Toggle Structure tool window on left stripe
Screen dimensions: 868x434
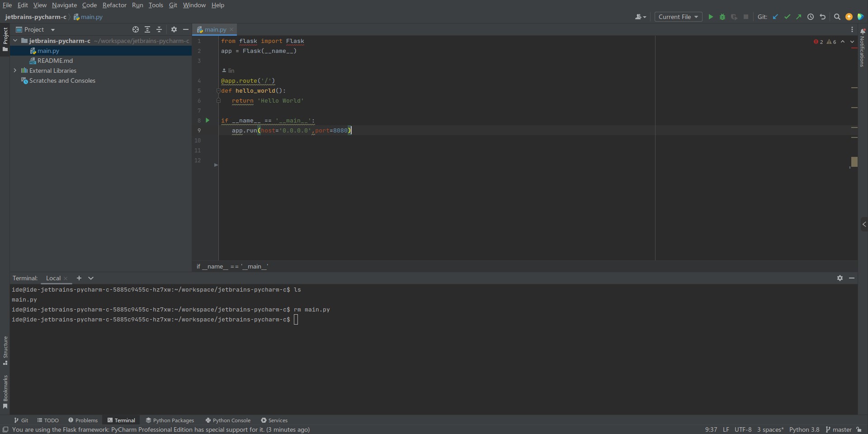[5, 350]
